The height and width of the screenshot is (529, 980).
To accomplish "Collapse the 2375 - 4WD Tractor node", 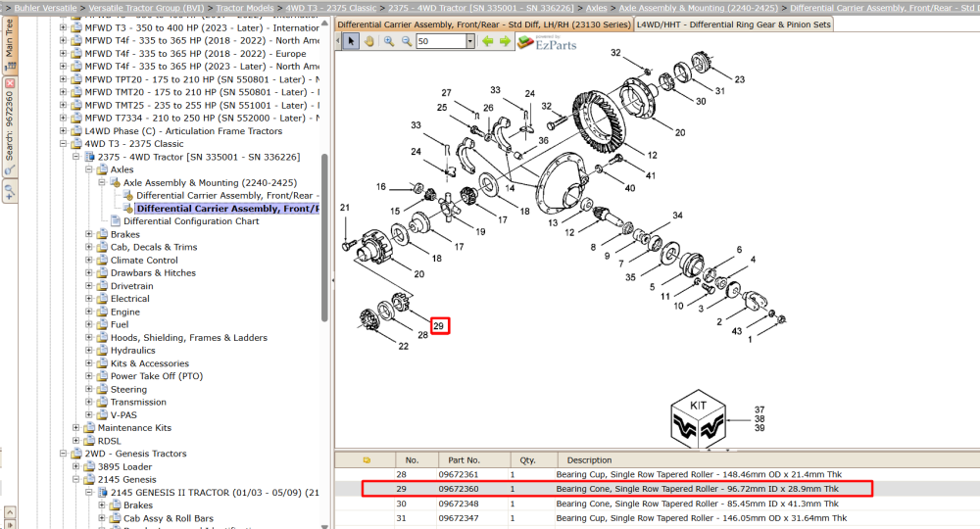I will tap(76, 157).
